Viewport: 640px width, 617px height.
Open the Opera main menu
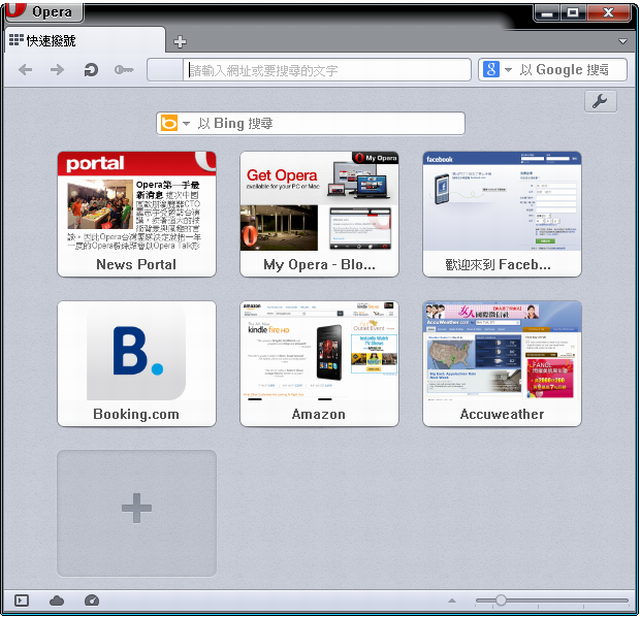42,12
